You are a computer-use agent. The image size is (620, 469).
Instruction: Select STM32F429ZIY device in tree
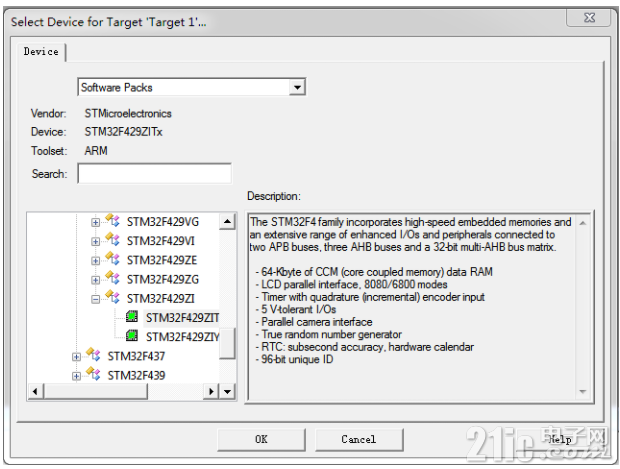pos(182,337)
